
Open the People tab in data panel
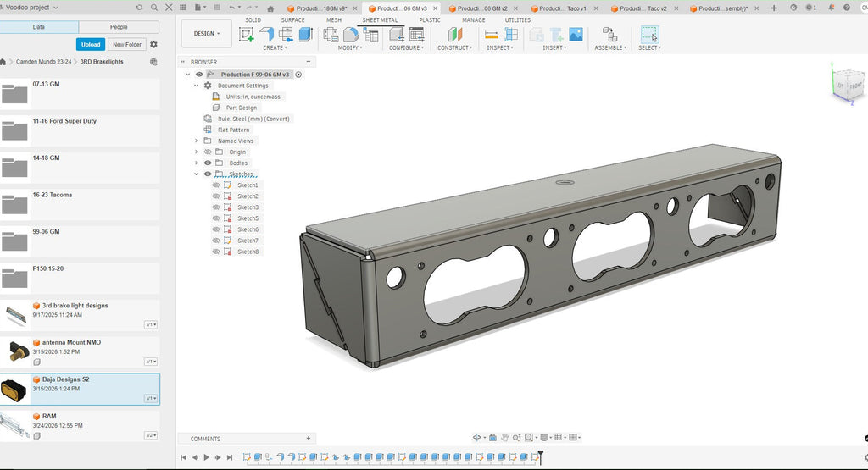[x=119, y=27]
